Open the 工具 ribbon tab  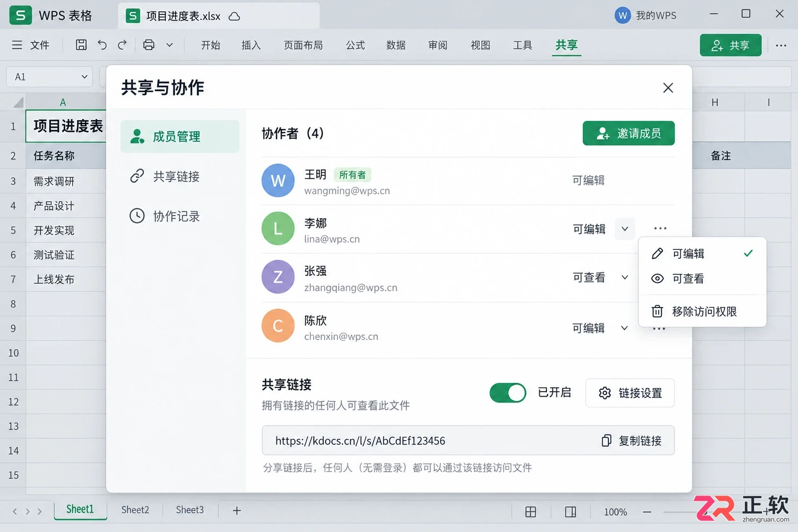(523, 45)
